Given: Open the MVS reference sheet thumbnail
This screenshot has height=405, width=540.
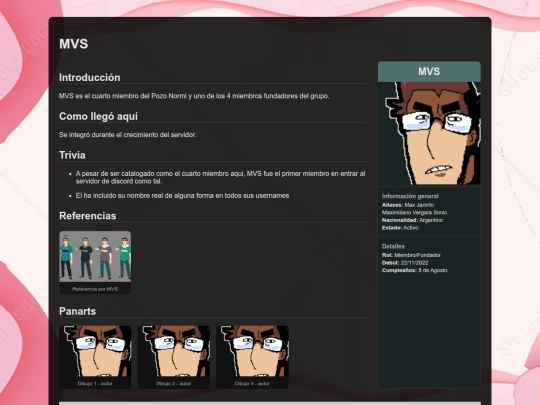Looking at the screenshot, I should tap(95, 257).
